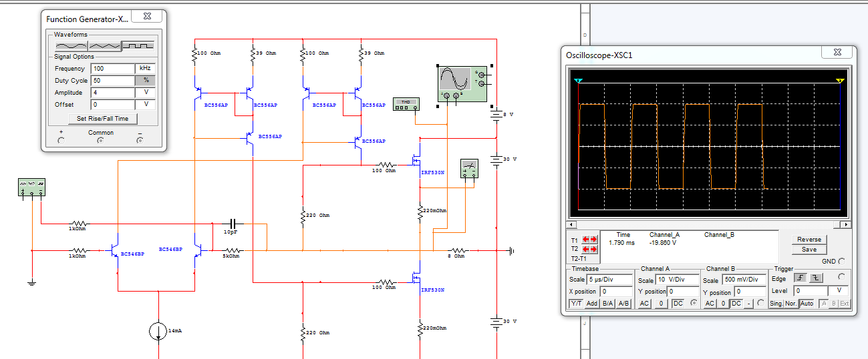Close the Oscilloscope-XSC1 window
Viewport: 868px width, 359px height.
[837, 52]
